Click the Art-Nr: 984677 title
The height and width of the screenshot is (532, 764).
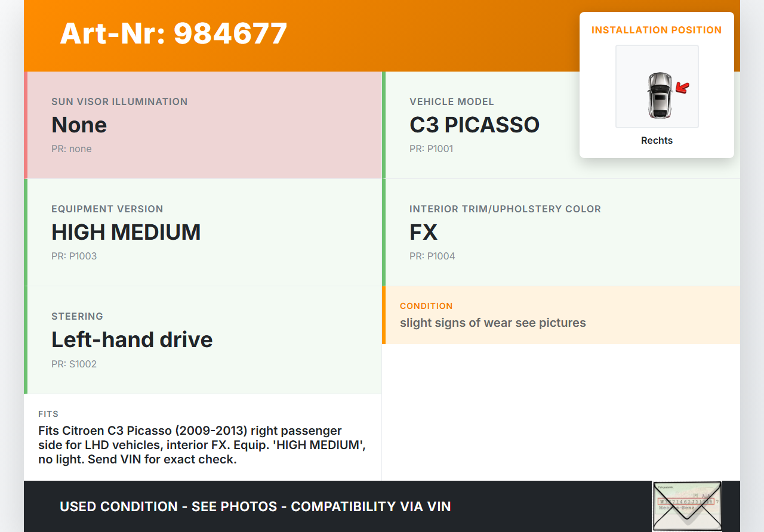174,33
